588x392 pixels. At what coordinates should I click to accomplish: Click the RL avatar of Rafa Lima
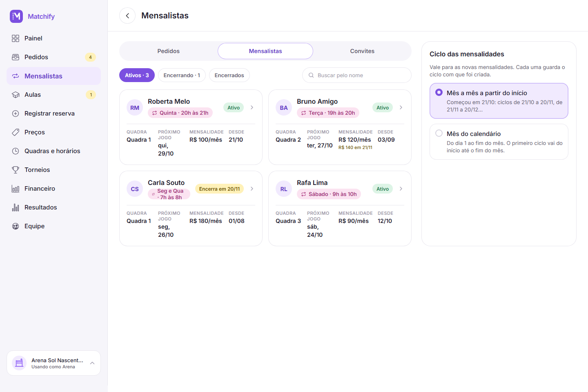tap(284, 189)
